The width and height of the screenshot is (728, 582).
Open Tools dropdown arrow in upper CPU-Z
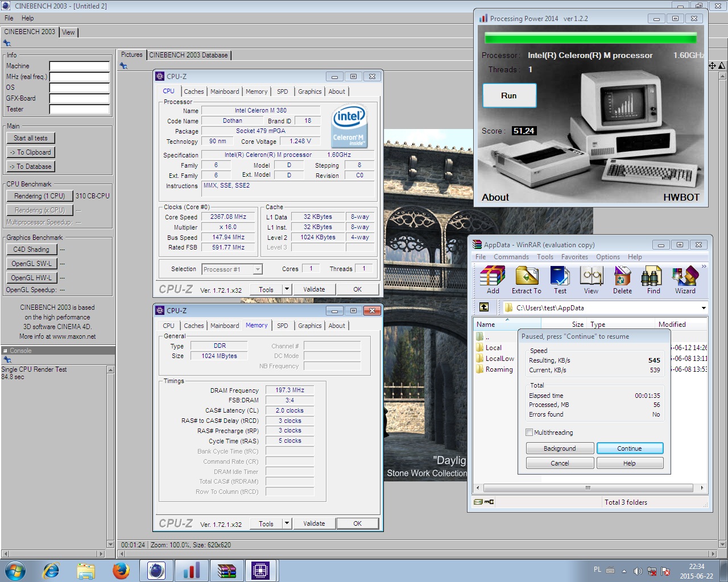tap(287, 289)
